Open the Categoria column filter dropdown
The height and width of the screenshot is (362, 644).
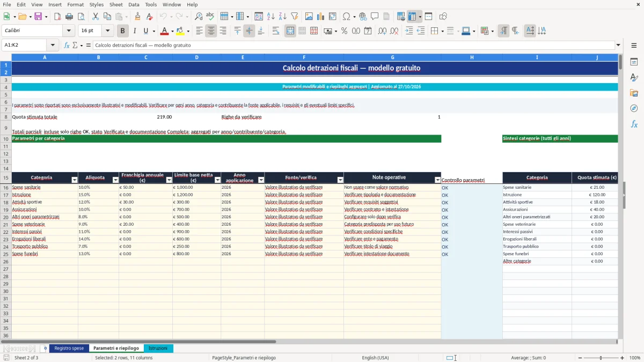[x=75, y=180]
